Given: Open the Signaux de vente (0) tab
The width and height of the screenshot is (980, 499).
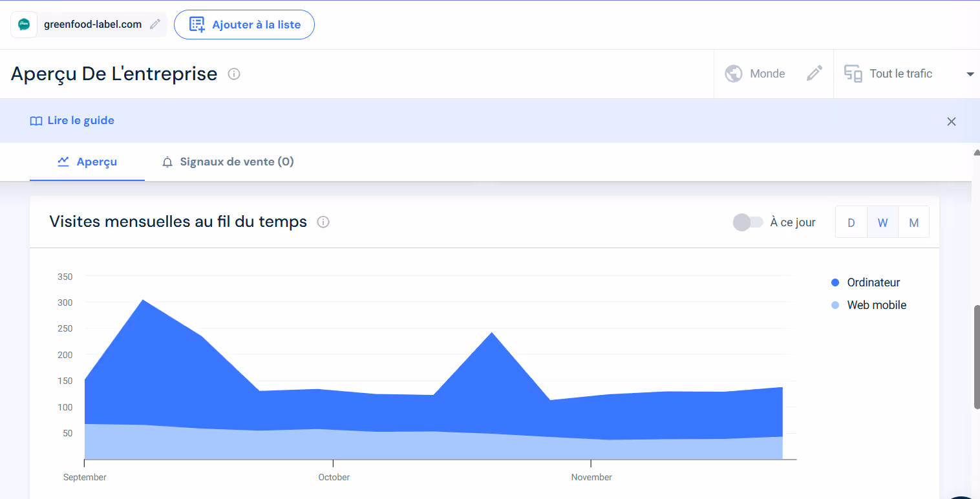Looking at the screenshot, I should pyautogui.click(x=228, y=162).
